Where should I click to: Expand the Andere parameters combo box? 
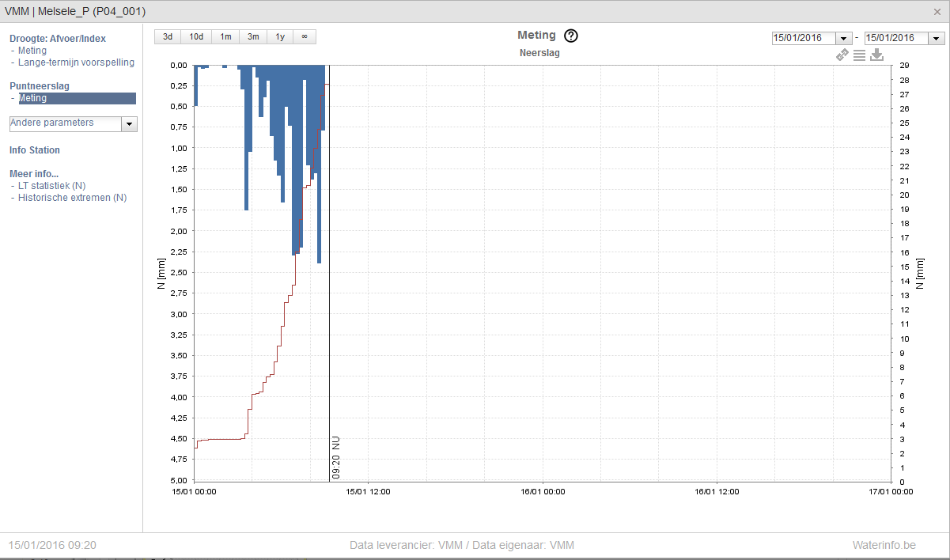coord(130,123)
